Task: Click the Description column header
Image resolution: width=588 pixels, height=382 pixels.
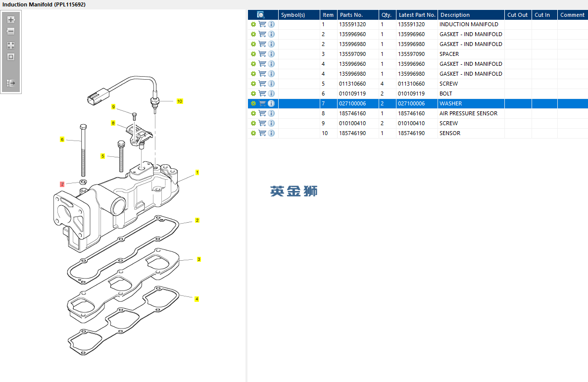Action: [471, 15]
